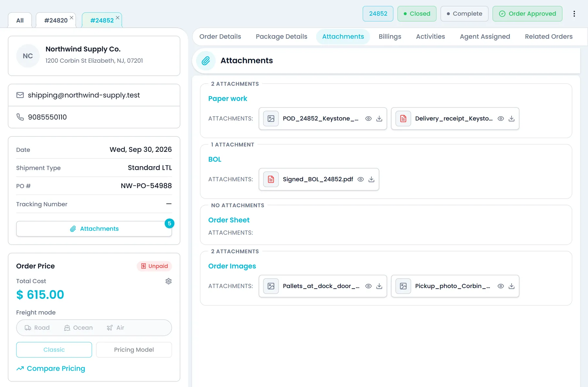Go to the Billings tab
The image size is (588, 387).
[390, 37]
